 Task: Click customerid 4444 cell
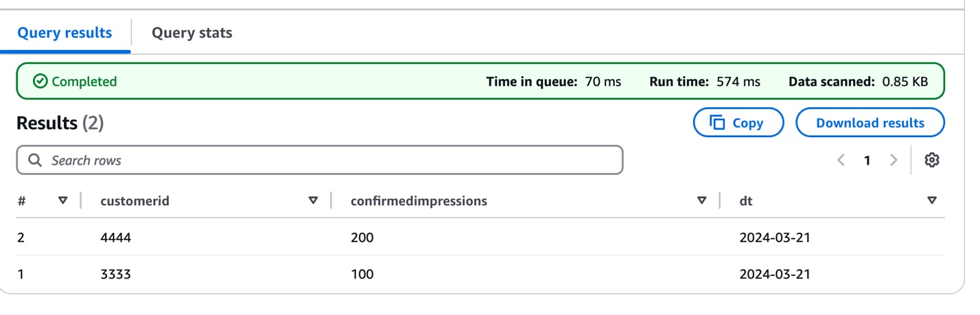coord(115,237)
